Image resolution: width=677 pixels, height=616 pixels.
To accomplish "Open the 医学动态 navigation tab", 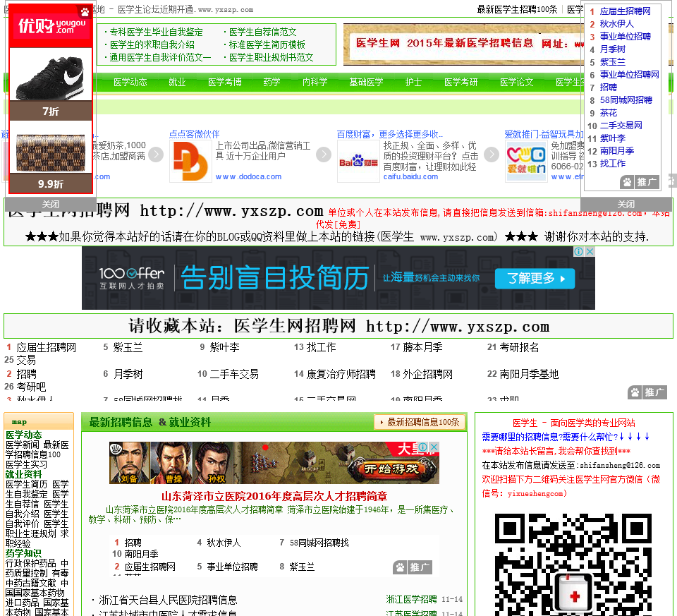I will (130, 82).
